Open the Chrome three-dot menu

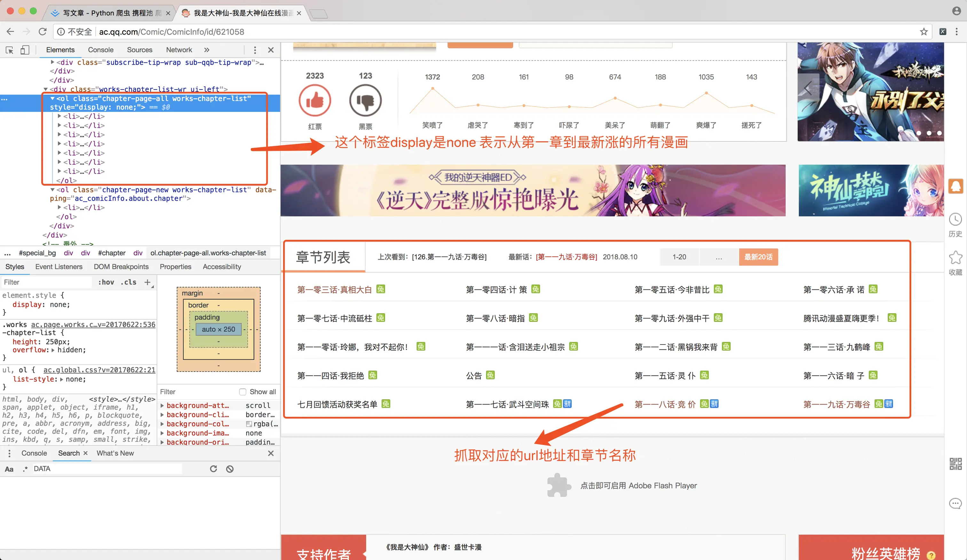pos(956,31)
